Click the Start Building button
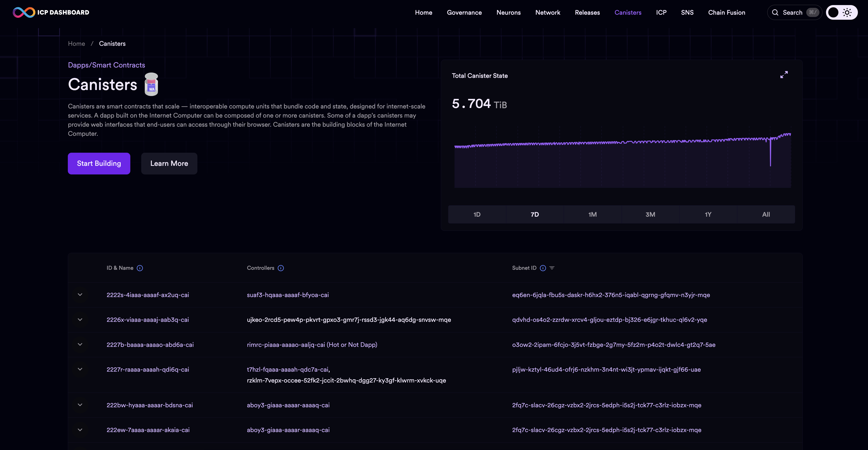 (99, 164)
